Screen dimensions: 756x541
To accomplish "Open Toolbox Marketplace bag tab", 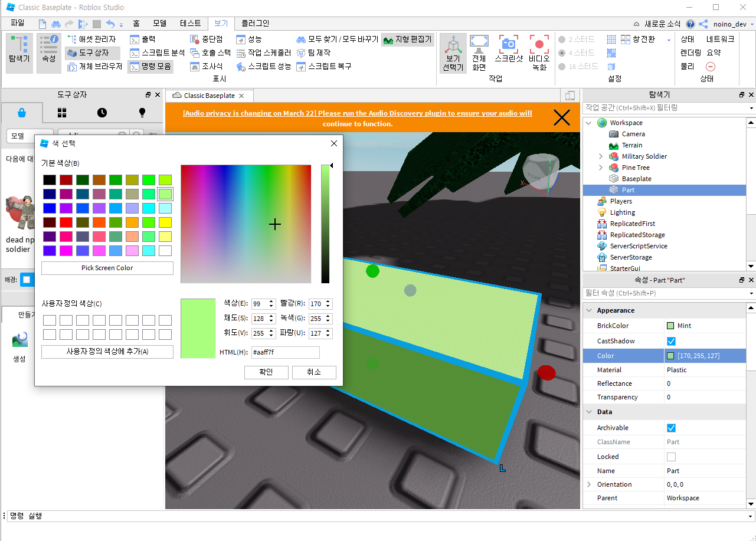I will point(22,112).
